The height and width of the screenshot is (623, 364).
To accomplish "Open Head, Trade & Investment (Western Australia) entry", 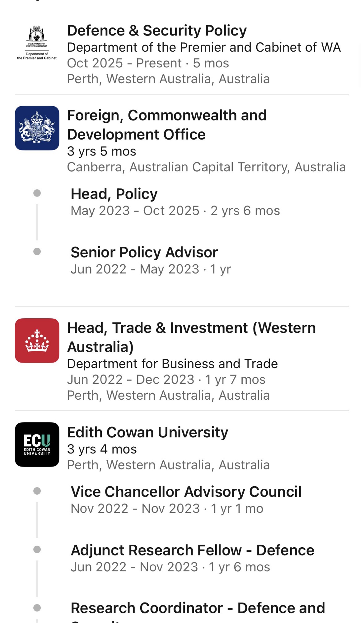I will click(191, 337).
